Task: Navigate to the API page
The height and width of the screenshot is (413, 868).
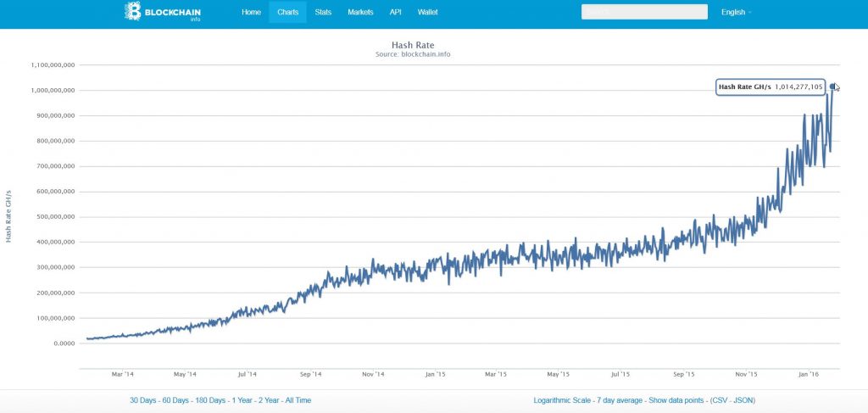Action: [x=395, y=12]
